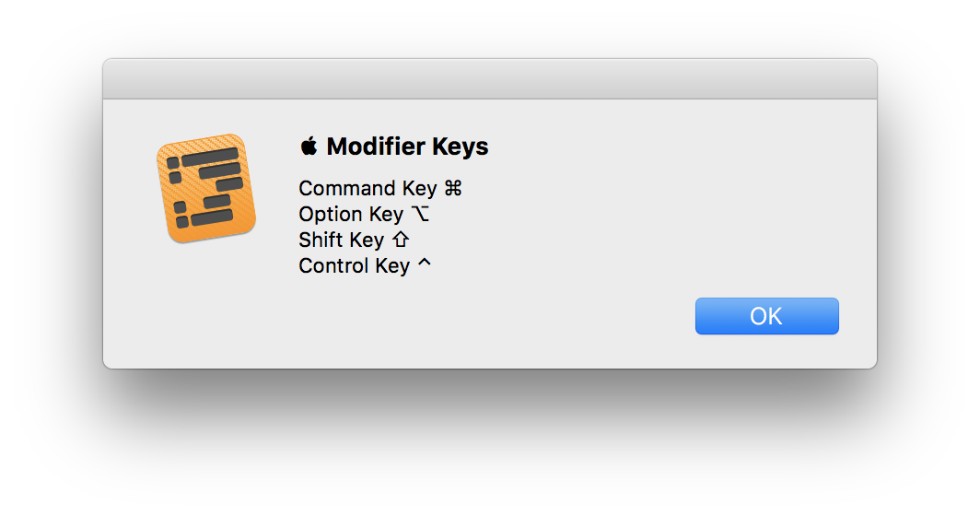Click the Option ⌥ symbol

420,215
